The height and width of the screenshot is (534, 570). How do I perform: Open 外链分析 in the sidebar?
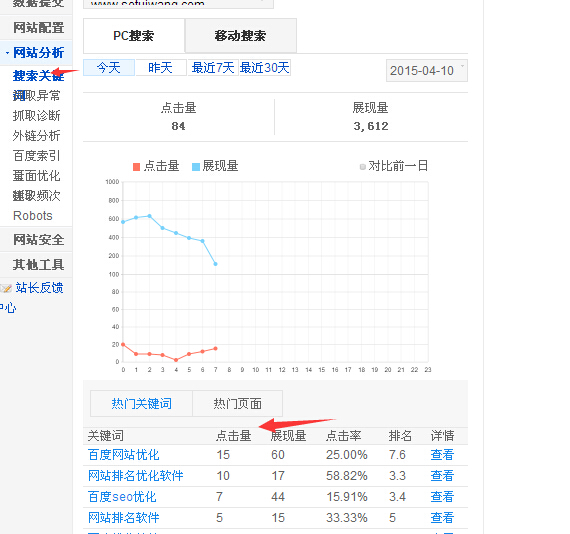(x=36, y=136)
